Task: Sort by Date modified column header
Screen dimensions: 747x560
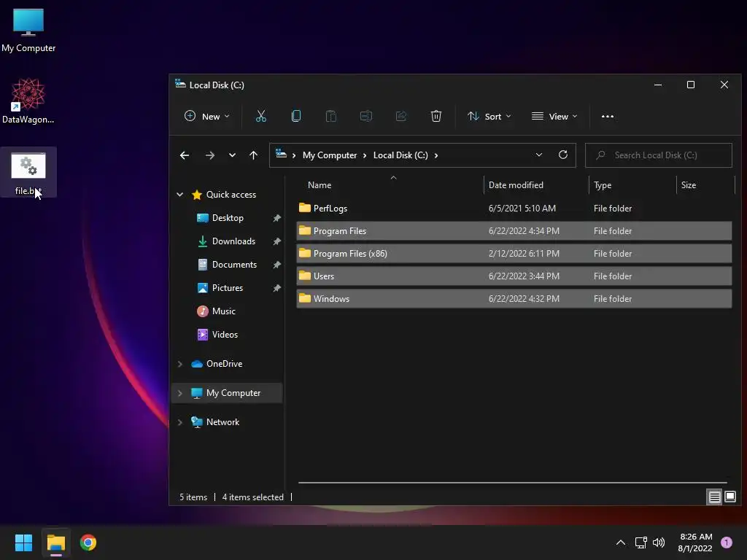Action: [536, 184]
